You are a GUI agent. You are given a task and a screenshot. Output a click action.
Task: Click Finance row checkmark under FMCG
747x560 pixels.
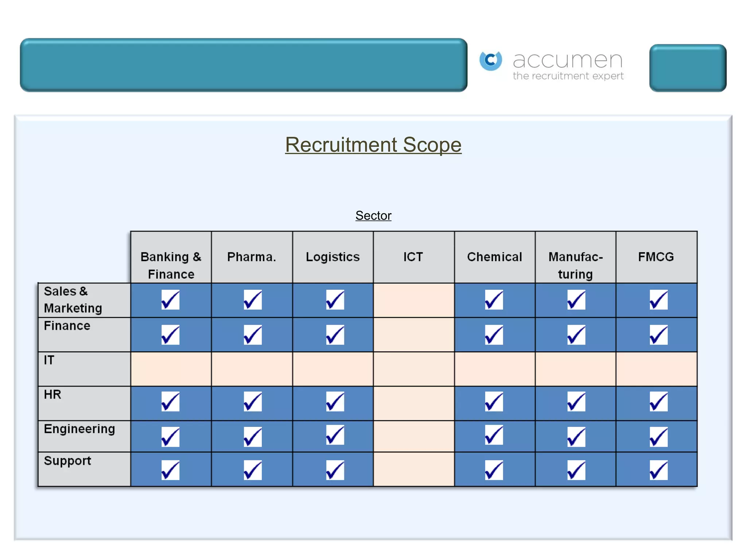(659, 335)
